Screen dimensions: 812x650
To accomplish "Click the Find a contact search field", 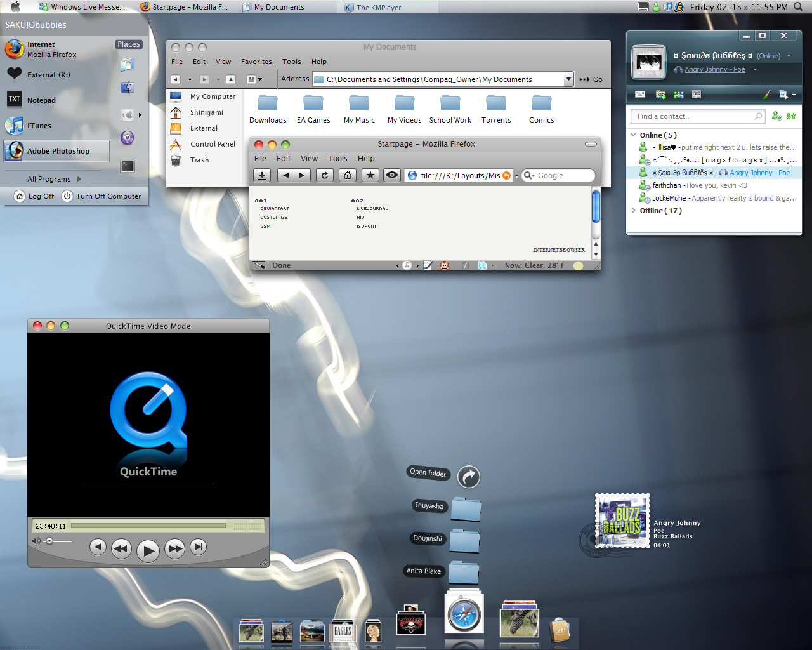I will (x=698, y=116).
